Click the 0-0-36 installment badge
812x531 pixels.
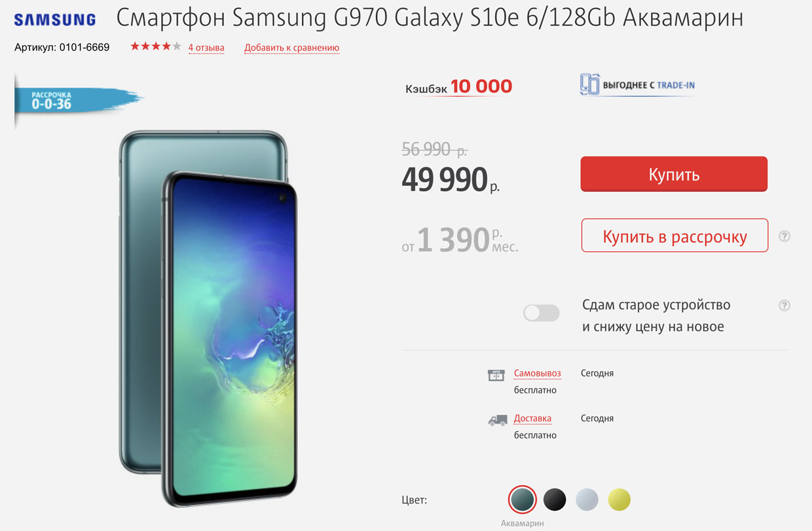pos(77,100)
